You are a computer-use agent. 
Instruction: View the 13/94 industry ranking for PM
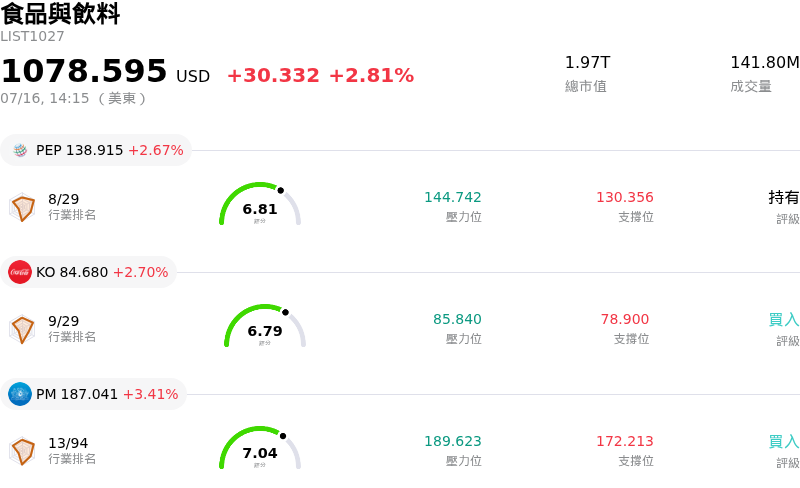[68, 443]
